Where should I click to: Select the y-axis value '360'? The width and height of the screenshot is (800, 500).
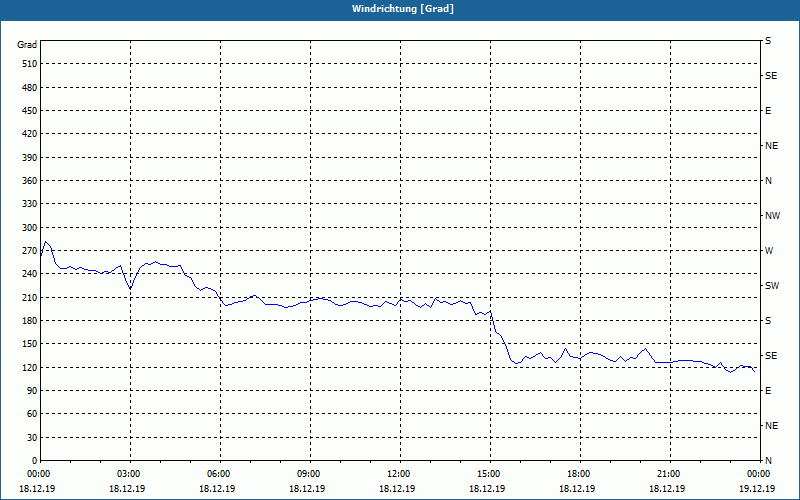point(30,181)
